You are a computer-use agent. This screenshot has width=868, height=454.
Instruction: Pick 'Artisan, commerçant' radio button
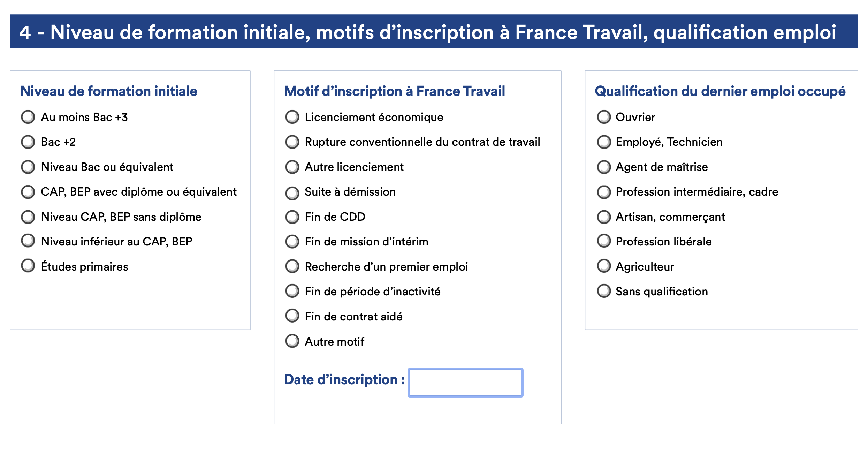tap(604, 217)
